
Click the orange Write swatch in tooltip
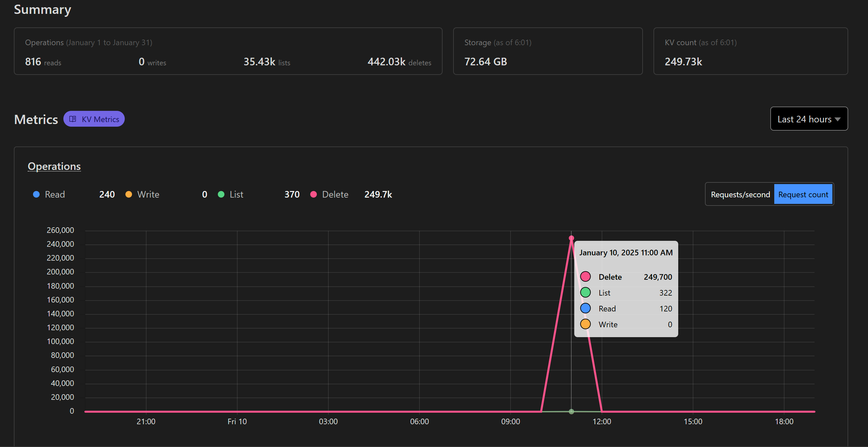[x=585, y=324]
